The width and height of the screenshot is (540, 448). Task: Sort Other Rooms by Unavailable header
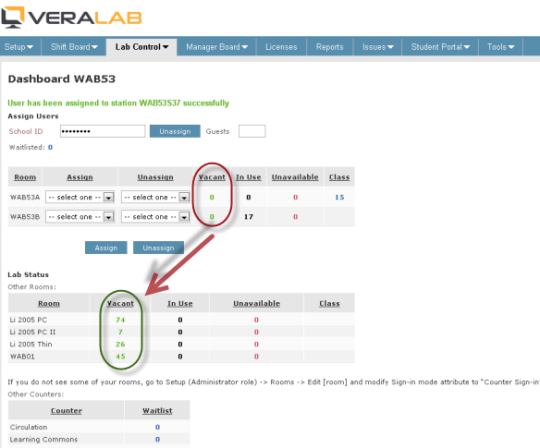click(x=257, y=303)
